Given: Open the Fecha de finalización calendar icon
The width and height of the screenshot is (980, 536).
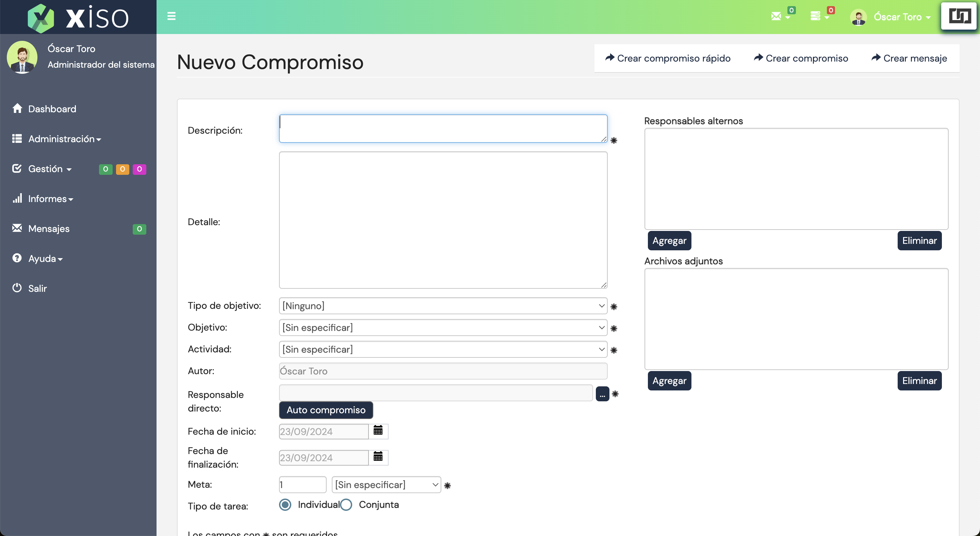Looking at the screenshot, I should (378, 457).
